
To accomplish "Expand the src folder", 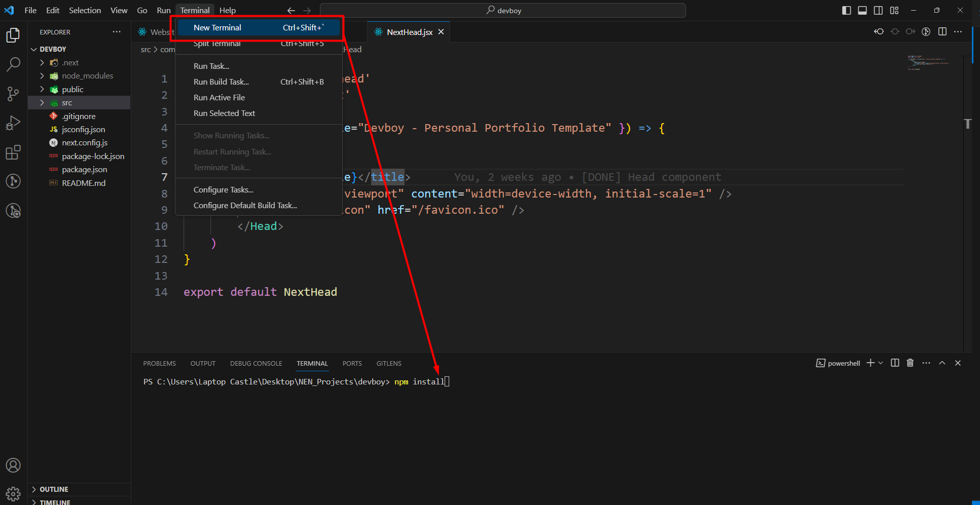I will tap(67, 103).
